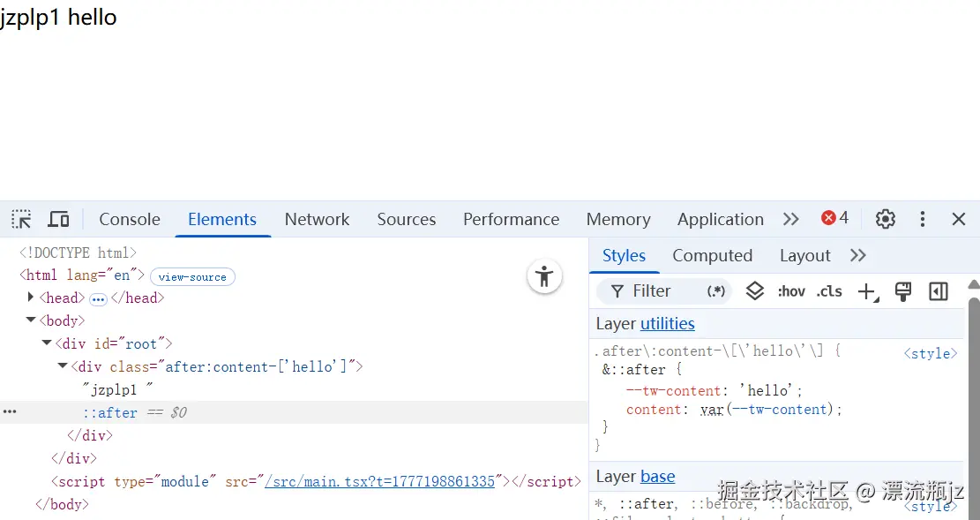980x520 pixels.
Task: Click the .after\:content selector text
Action: tap(709, 351)
